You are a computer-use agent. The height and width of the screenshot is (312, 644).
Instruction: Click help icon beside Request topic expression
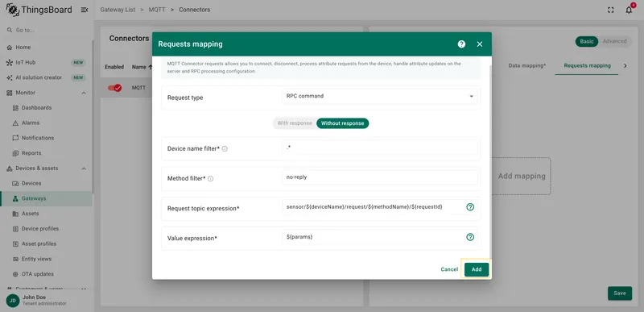point(470,207)
